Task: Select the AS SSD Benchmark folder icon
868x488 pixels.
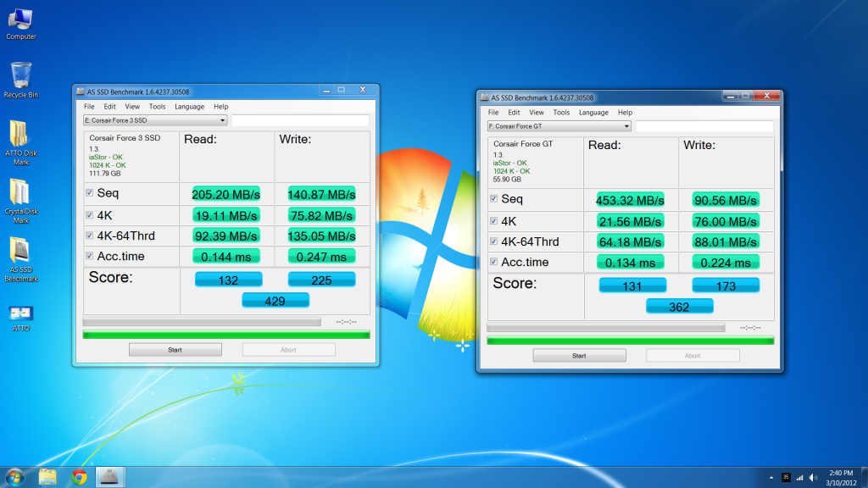Action: click(21, 259)
